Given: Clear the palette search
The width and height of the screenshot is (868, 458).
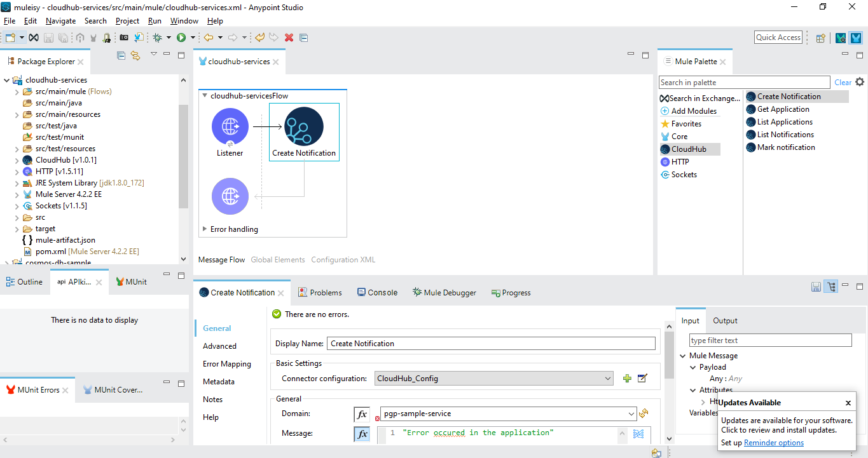Looking at the screenshot, I should click(843, 83).
